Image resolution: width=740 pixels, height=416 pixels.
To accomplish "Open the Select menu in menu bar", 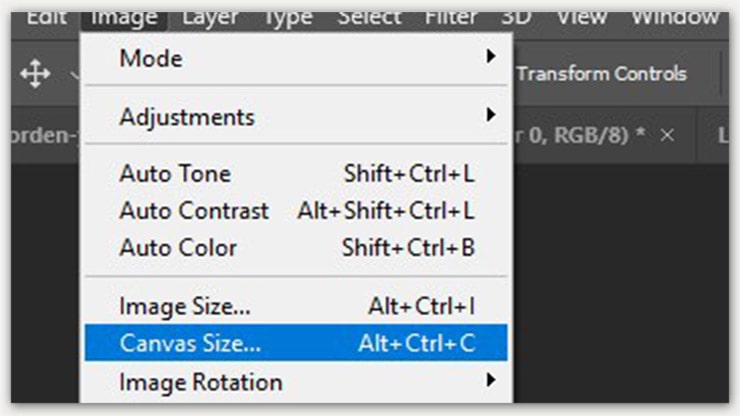I will tap(369, 16).
